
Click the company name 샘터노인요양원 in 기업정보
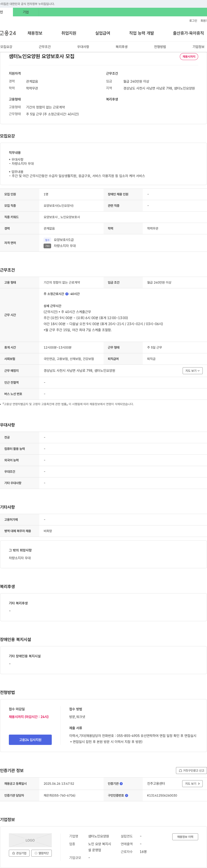pos(99,836)
